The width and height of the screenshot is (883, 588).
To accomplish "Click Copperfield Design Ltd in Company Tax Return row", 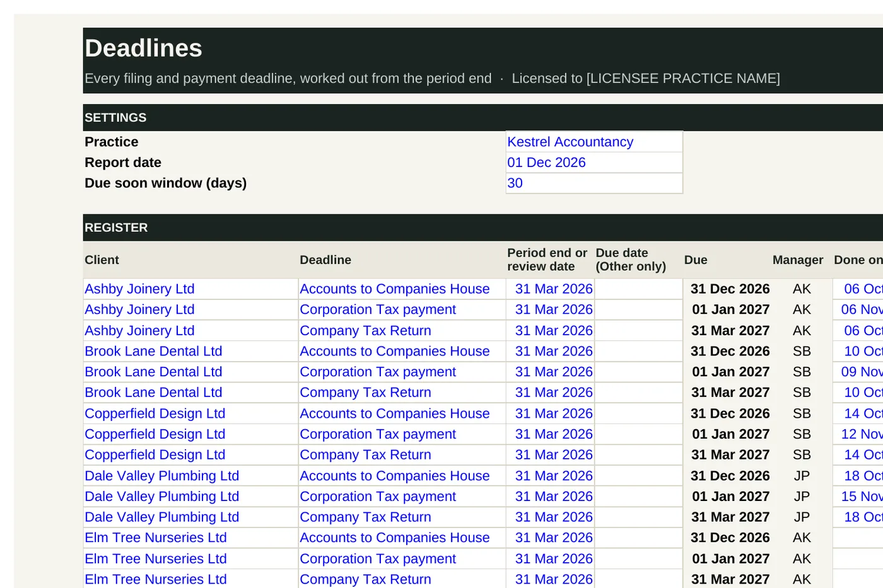I will [x=190, y=454].
